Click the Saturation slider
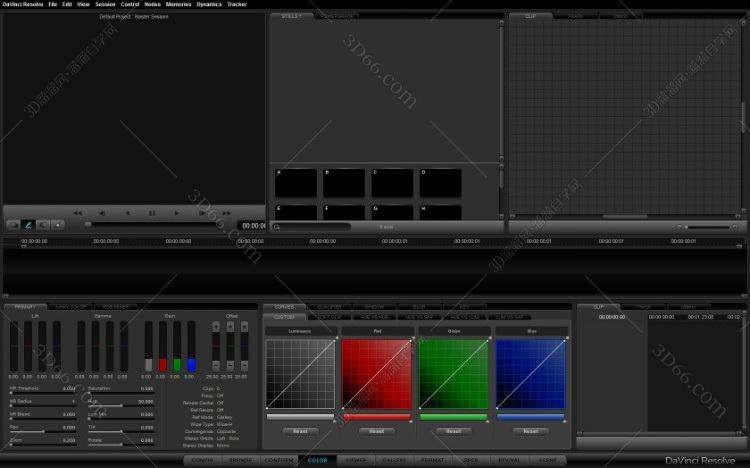 [x=121, y=393]
